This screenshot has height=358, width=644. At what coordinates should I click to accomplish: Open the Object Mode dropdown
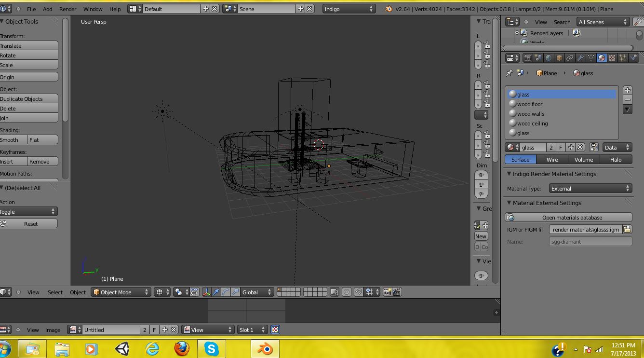(121, 292)
